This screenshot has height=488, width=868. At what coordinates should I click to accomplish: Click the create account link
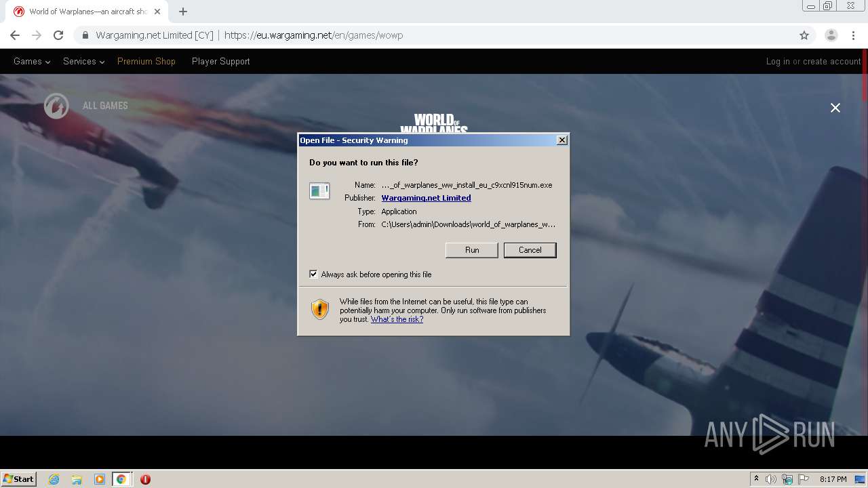832,61
